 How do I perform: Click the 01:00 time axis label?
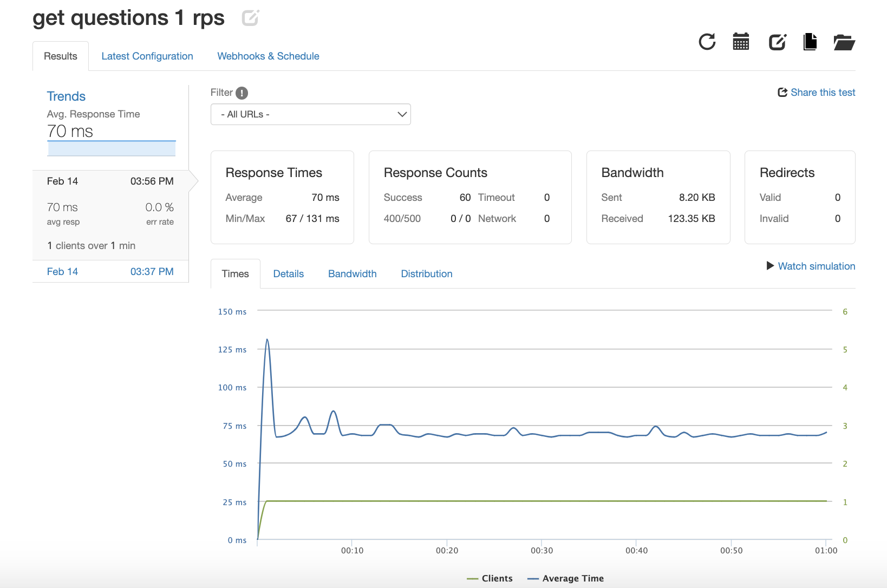[826, 551]
